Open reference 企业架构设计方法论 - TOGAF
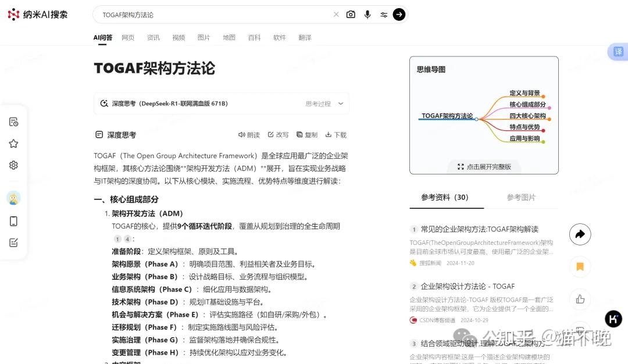 click(468, 286)
